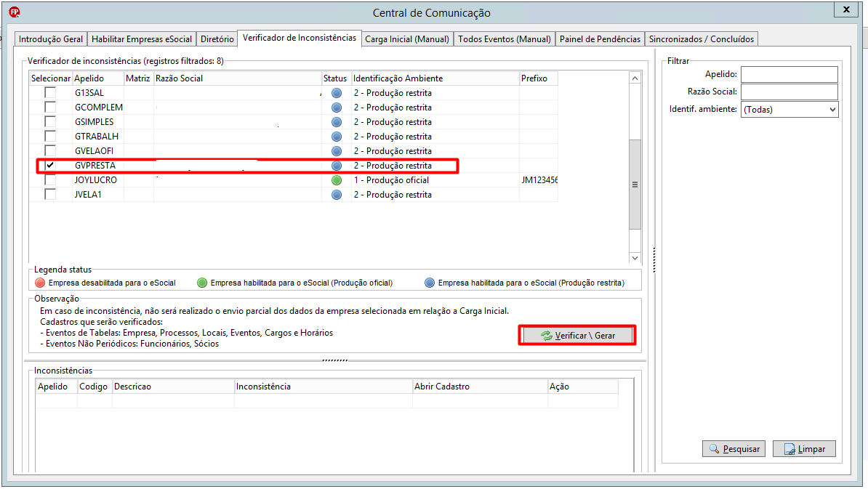Viewport: 868px width, 489px height.
Task: Check the GVELAOFI checkbox
Action: [50, 150]
